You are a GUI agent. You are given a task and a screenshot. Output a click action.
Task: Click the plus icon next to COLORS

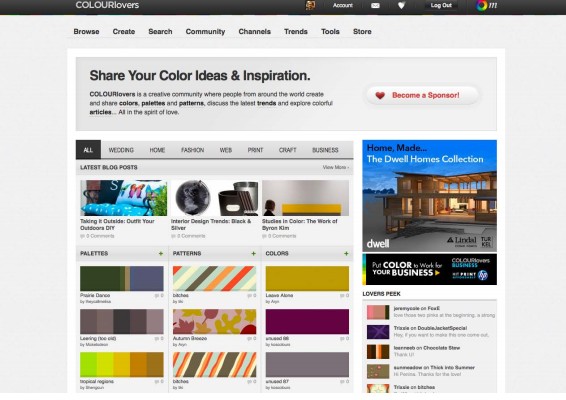pos(346,253)
